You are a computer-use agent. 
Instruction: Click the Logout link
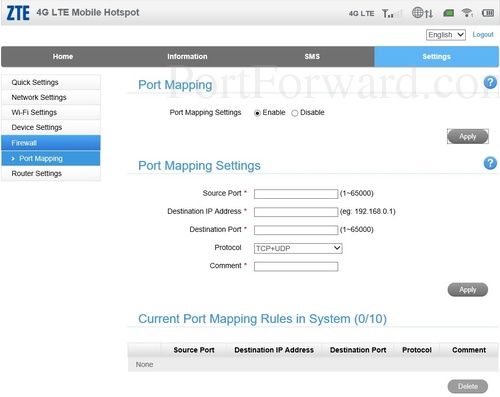(x=483, y=34)
